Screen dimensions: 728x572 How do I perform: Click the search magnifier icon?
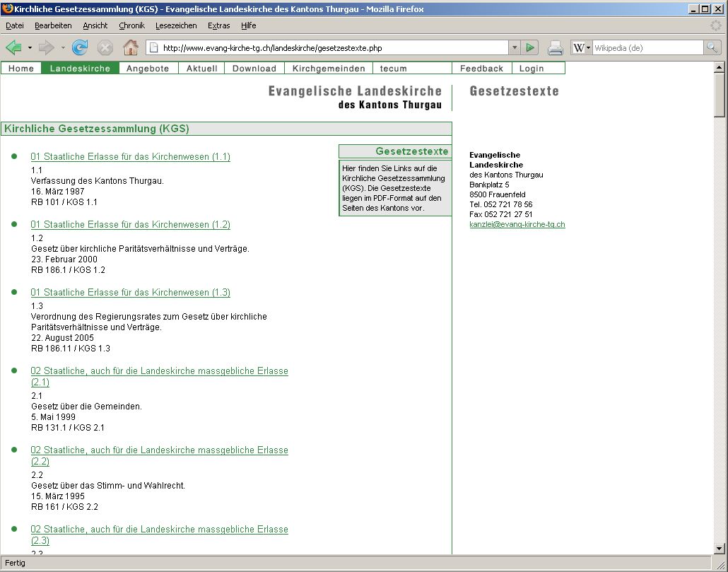pos(712,47)
